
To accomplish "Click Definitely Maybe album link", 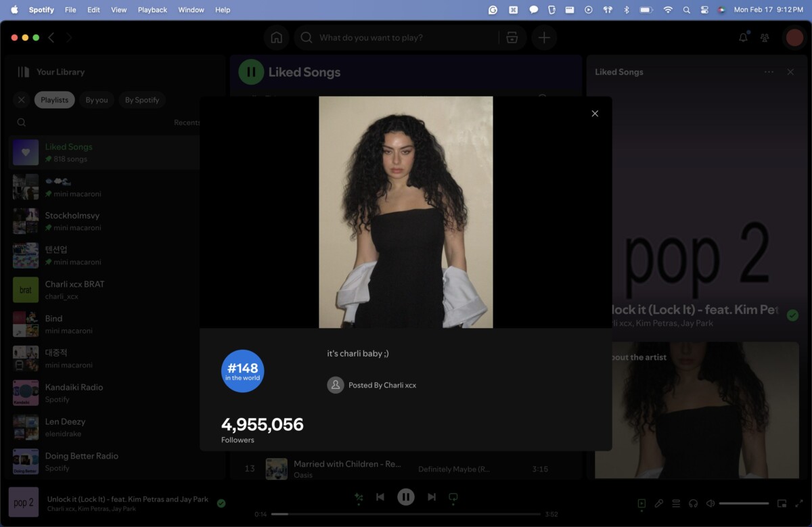I will pyautogui.click(x=454, y=469).
